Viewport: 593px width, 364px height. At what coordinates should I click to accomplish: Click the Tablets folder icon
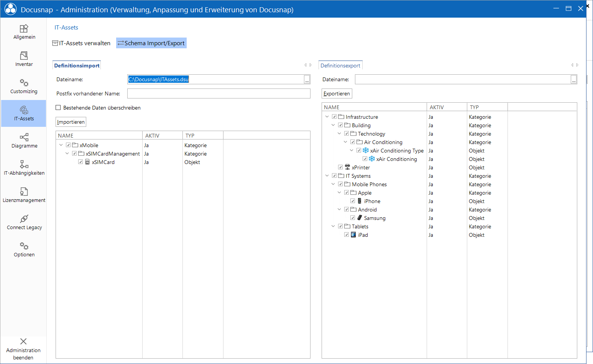(347, 226)
